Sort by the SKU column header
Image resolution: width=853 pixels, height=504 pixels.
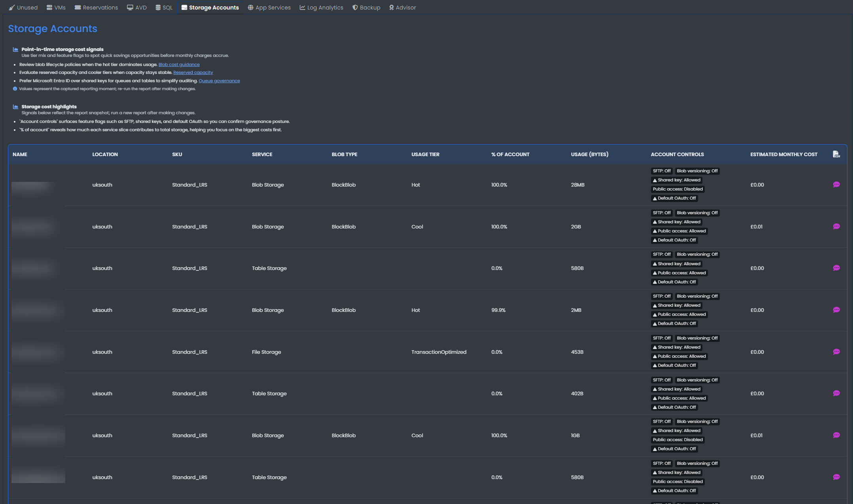pyautogui.click(x=177, y=154)
